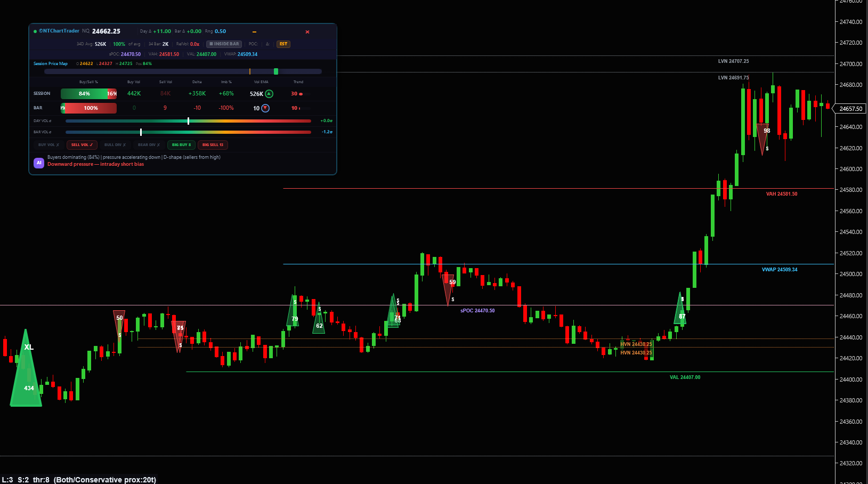Click the session Imb % value +68%
Viewport: 868px width, 484px height.
[226, 94]
